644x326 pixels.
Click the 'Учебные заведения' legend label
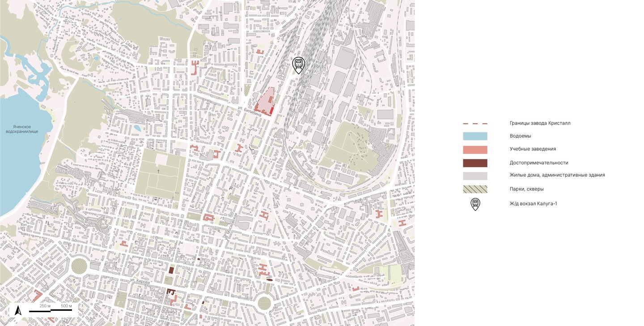pos(533,149)
